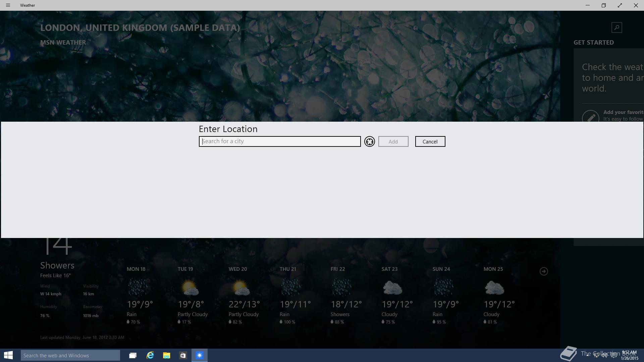Click the 76 % humidity value
This screenshot has width=644, height=362.
tap(45, 316)
